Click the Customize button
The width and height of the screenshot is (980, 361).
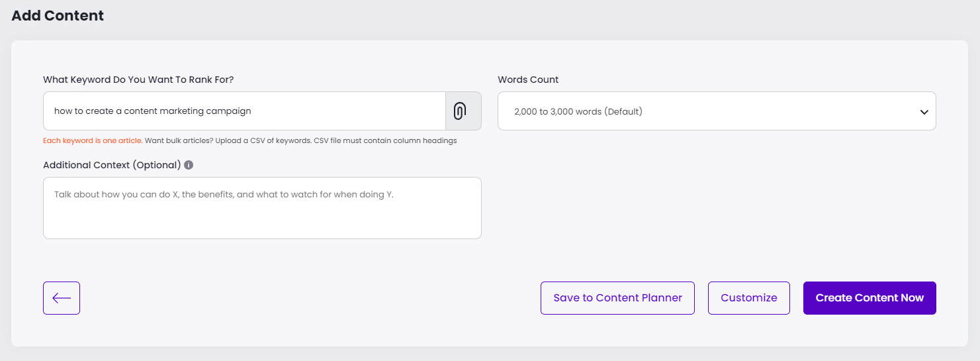pos(749,298)
